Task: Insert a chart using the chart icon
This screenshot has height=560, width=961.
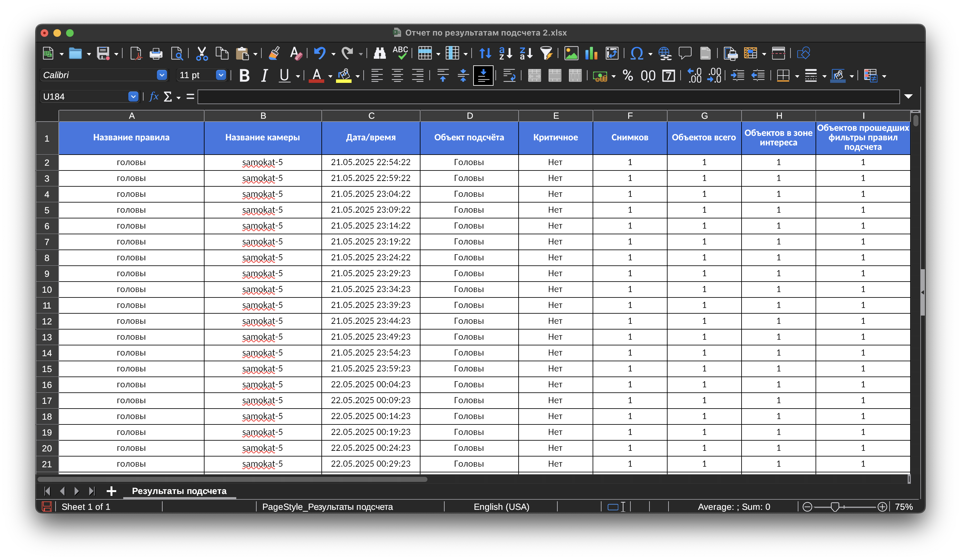Action: (591, 53)
